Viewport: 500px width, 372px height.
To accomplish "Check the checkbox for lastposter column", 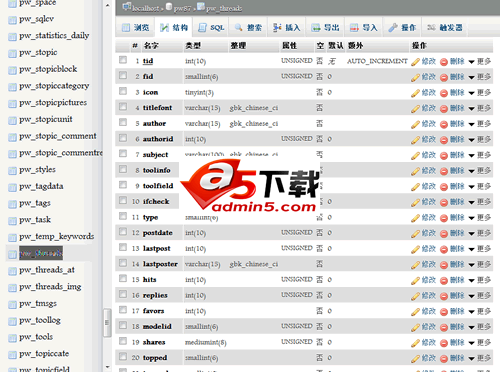I will pos(123,263).
